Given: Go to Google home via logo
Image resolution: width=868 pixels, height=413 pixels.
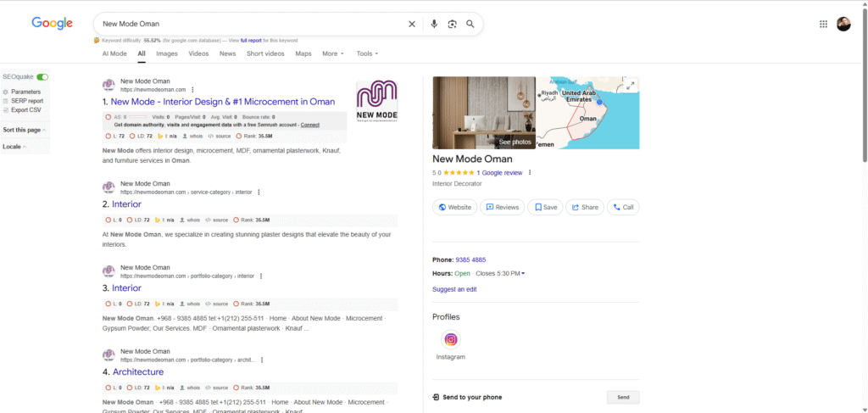Looking at the screenshot, I should point(52,23).
